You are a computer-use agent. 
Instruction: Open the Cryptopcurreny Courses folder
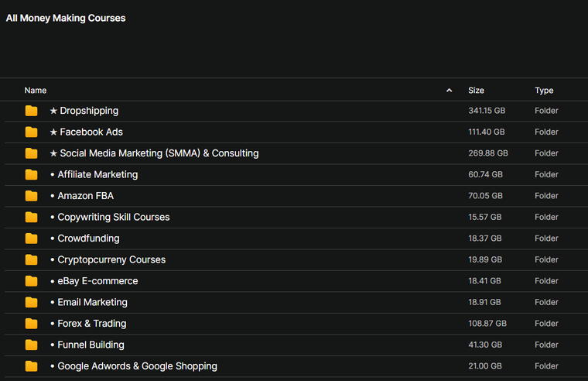click(x=111, y=260)
